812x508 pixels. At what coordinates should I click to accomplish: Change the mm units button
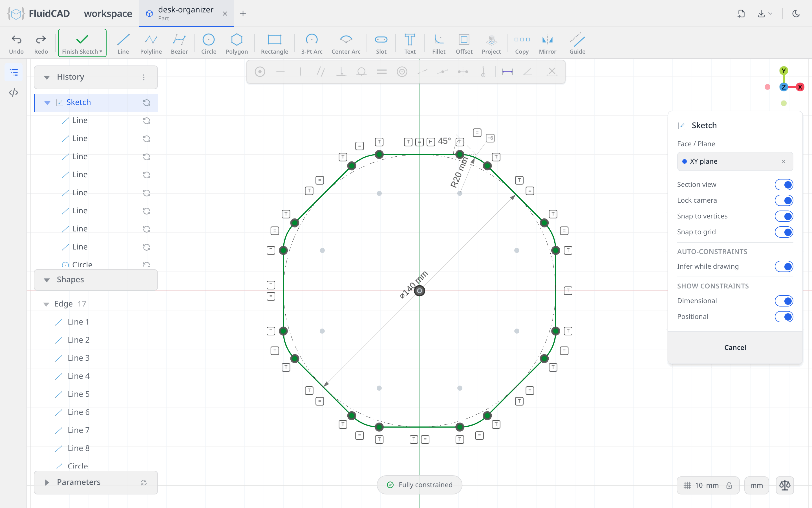click(x=756, y=485)
